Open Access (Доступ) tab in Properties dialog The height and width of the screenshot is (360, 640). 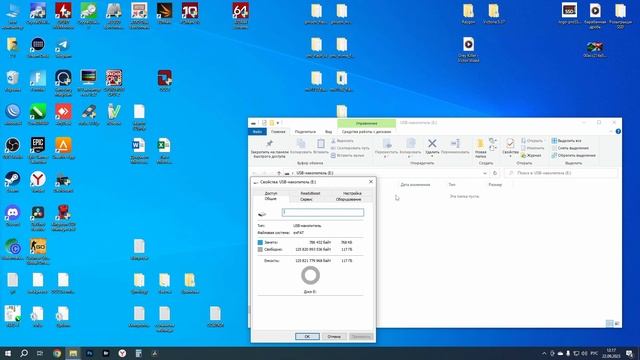coord(271,193)
